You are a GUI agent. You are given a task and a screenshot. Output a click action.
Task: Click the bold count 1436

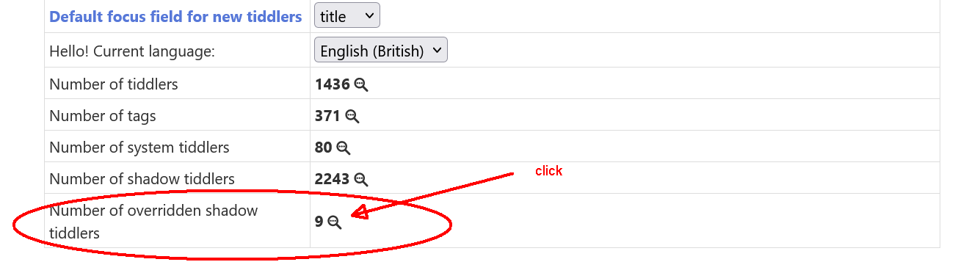pos(333,84)
